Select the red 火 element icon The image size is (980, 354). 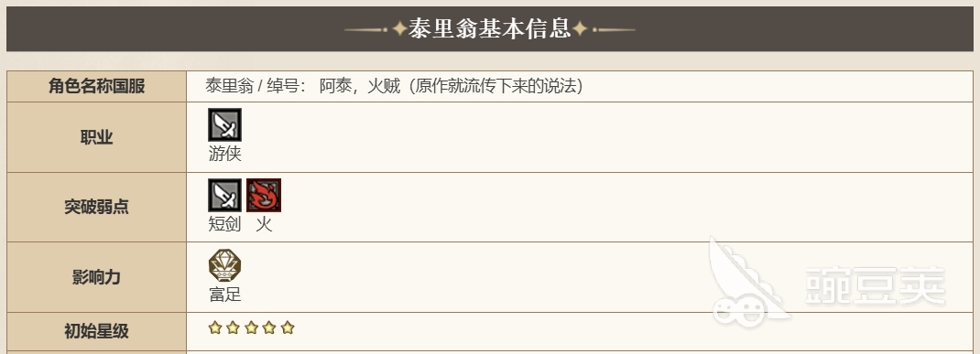(x=264, y=195)
